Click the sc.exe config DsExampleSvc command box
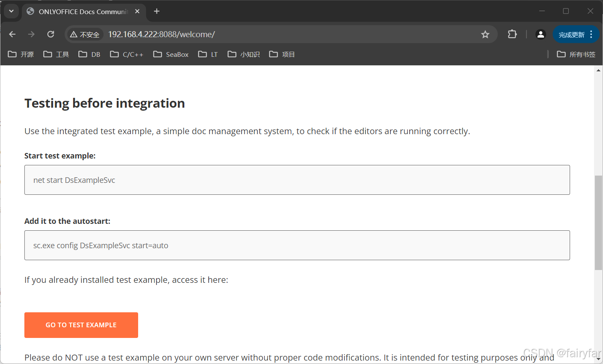This screenshot has width=603, height=364. [297, 245]
